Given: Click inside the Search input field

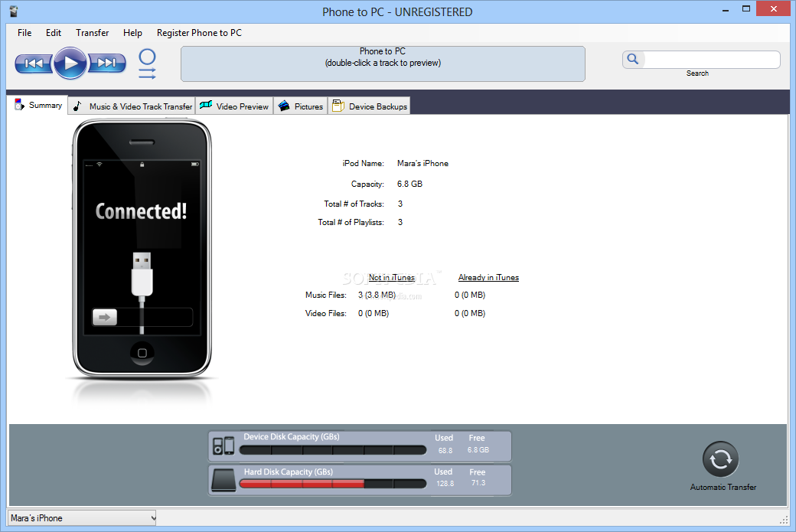Looking at the screenshot, I should pyautogui.click(x=711, y=59).
